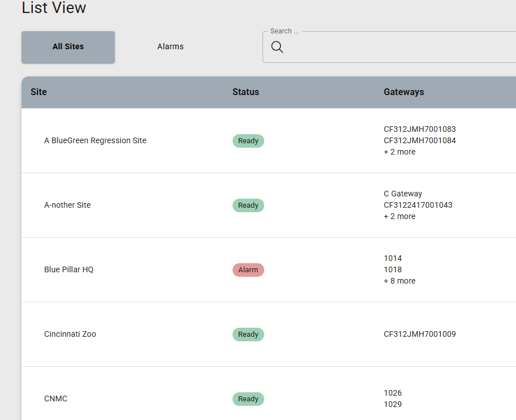Viewport: 516px width, 420px height.
Task: Click gateway CF312JMH7001009
Action: pos(419,334)
